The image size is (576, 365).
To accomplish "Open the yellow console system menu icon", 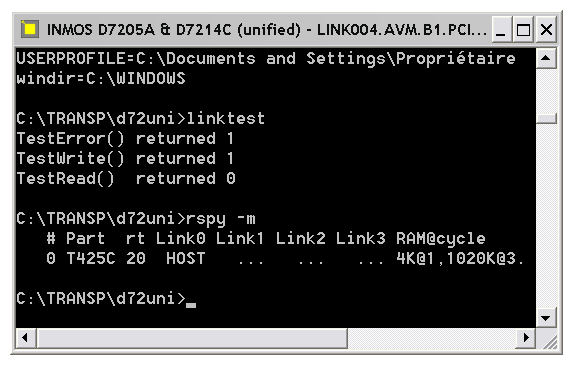I will (29, 29).
